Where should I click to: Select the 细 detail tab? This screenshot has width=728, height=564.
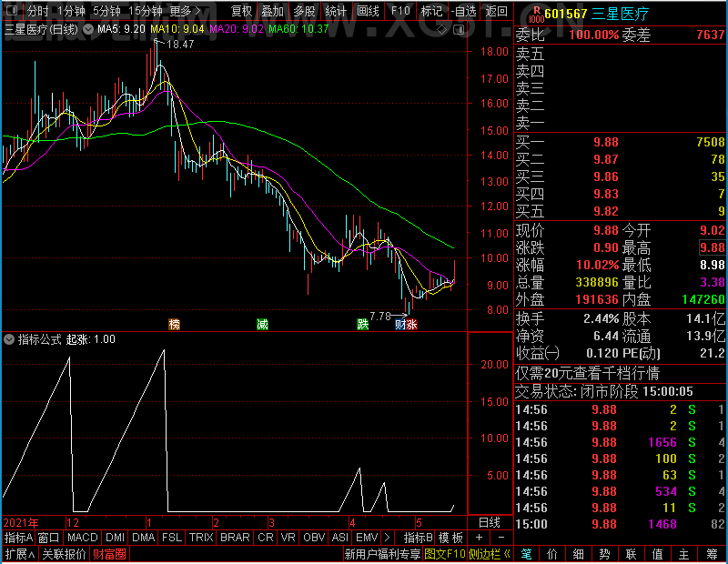click(578, 554)
